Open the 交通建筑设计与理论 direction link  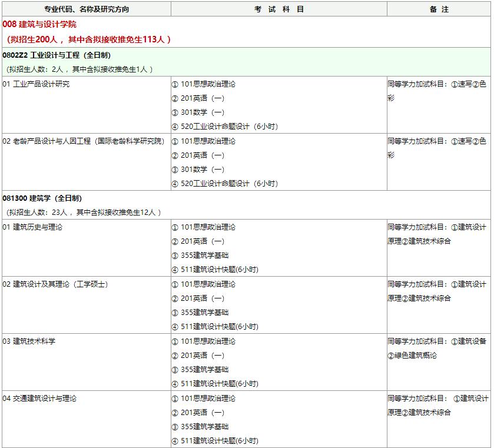[44, 399]
